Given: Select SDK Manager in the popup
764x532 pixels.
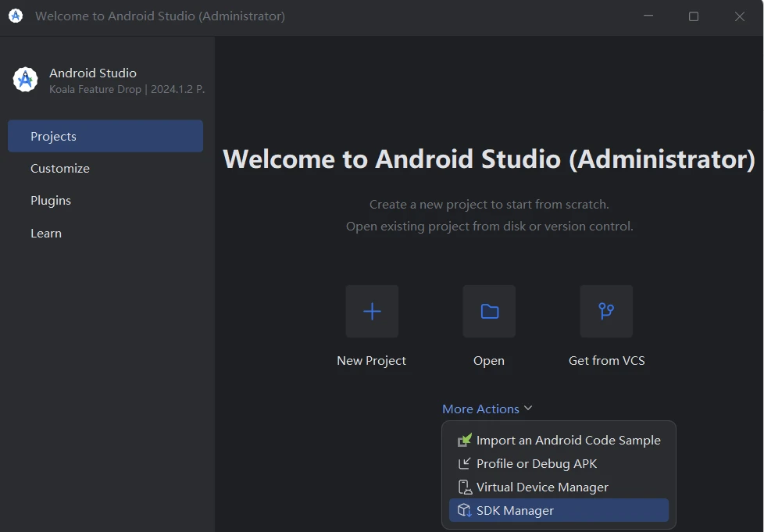Looking at the screenshot, I should pos(559,510).
